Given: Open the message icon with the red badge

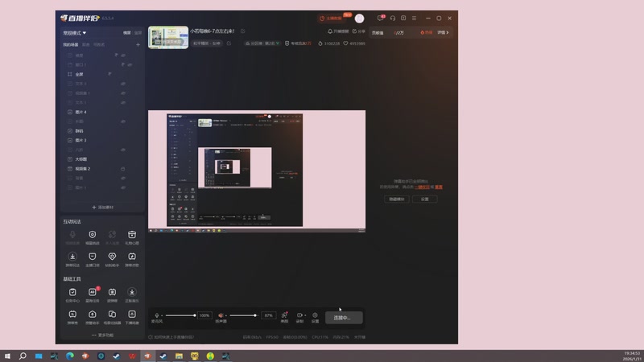Looking at the screenshot, I should click(382, 18).
